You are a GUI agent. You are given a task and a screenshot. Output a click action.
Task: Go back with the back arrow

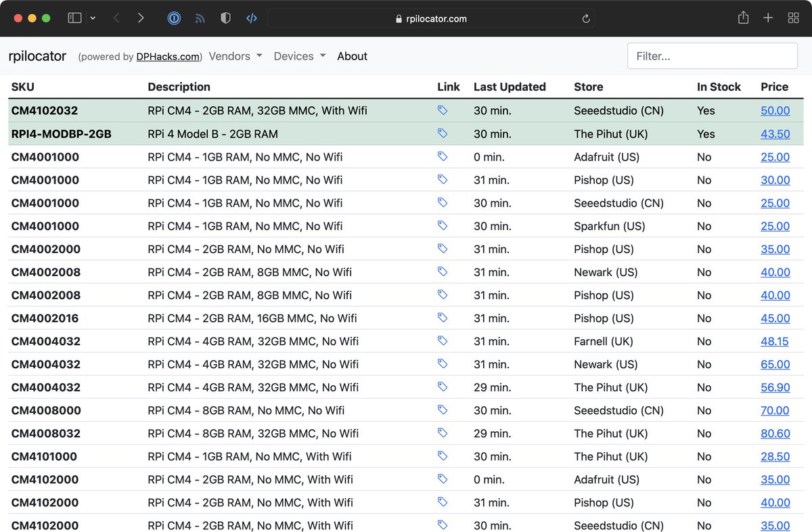(x=116, y=18)
